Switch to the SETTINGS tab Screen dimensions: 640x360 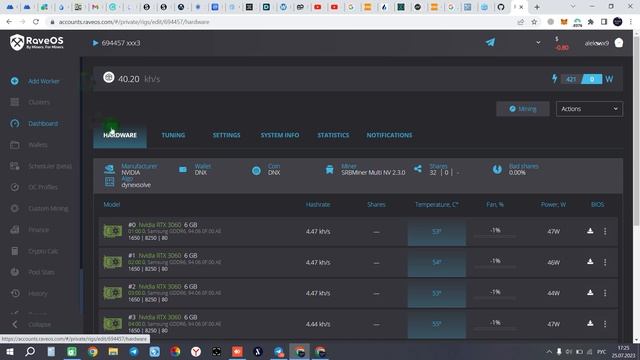coord(226,135)
